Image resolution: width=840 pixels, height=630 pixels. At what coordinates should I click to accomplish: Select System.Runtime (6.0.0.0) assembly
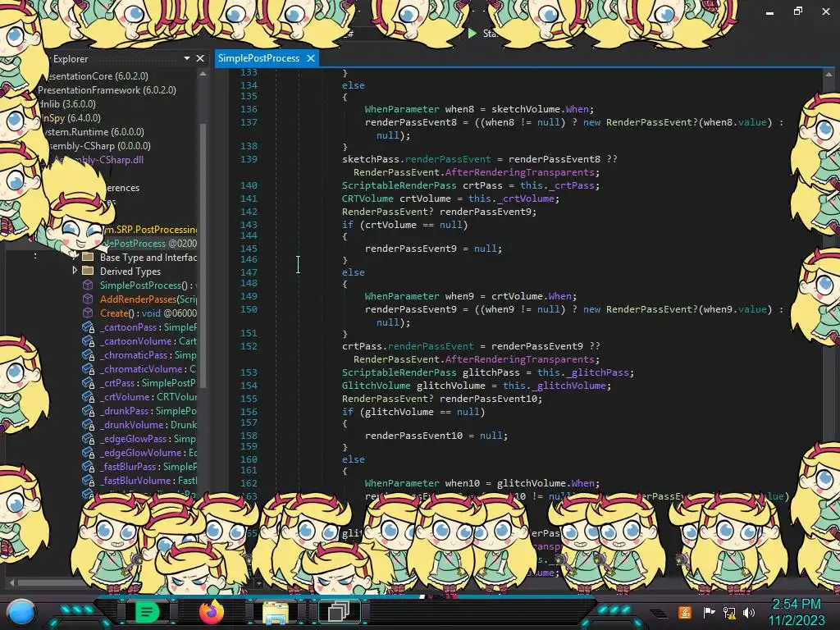pos(94,132)
